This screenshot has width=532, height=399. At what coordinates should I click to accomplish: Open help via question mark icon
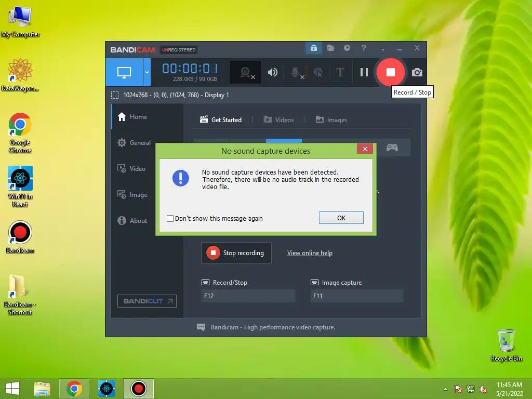pyautogui.click(x=364, y=48)
